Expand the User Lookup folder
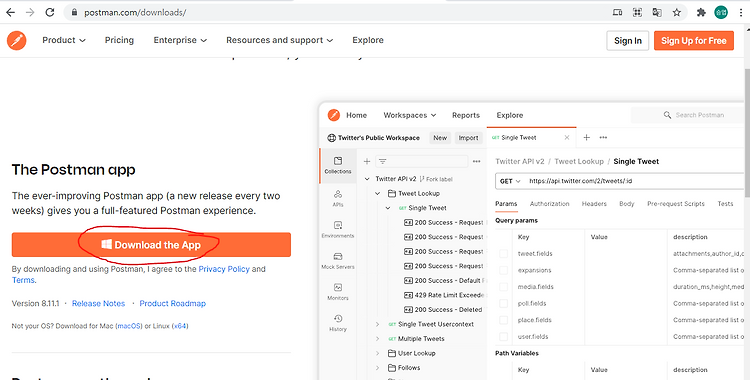750x380 pixels. point(377,353)
